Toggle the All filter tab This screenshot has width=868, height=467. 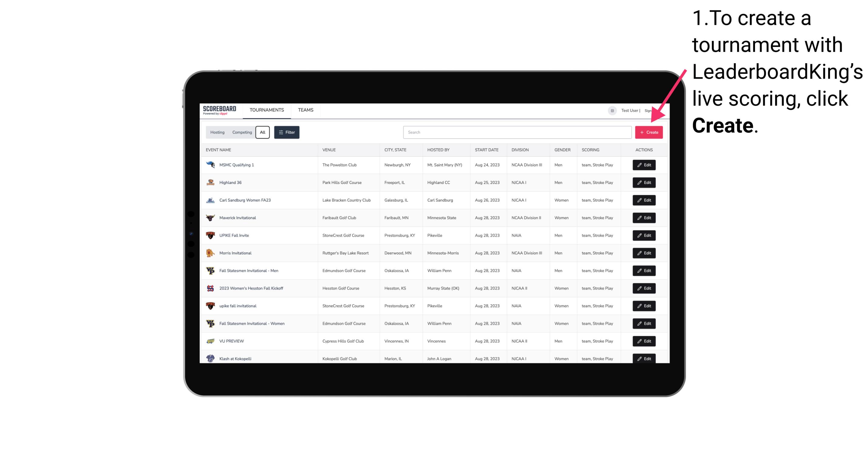click(x=262, y=132)
